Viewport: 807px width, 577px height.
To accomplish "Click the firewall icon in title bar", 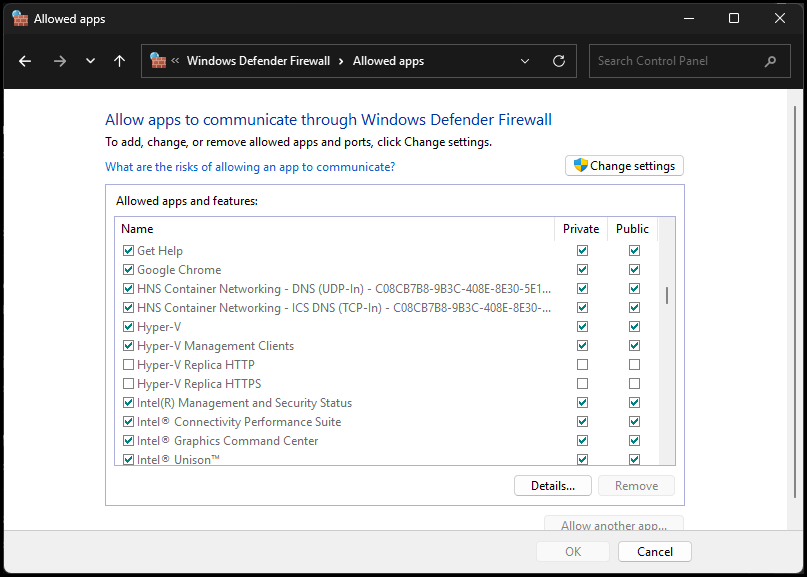I will [x=19, y=18].
